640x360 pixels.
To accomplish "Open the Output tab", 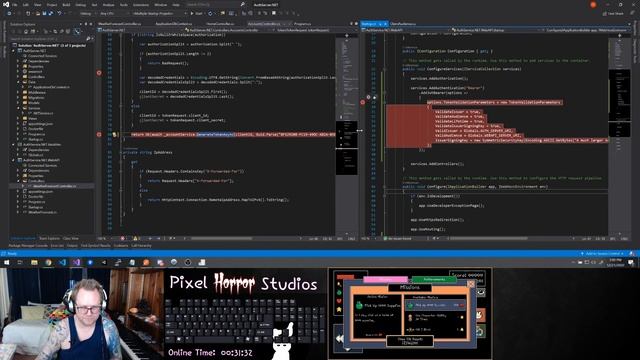I will [72, 246].
